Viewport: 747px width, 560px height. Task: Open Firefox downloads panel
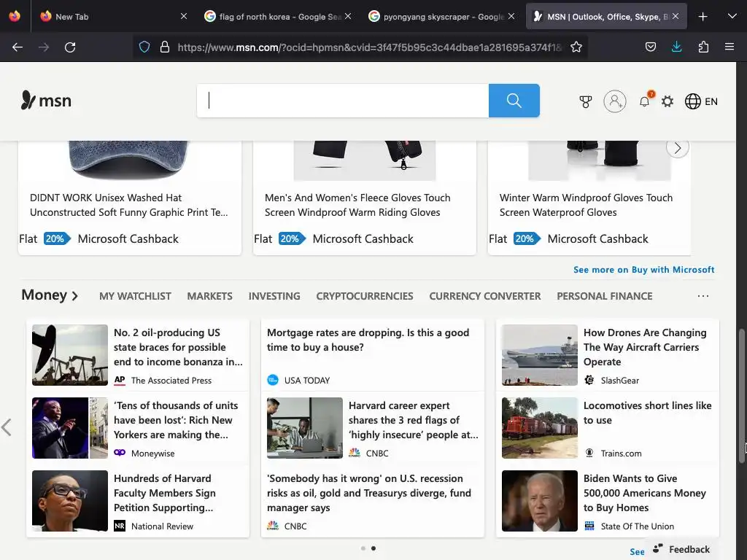[x=676, y=47]
